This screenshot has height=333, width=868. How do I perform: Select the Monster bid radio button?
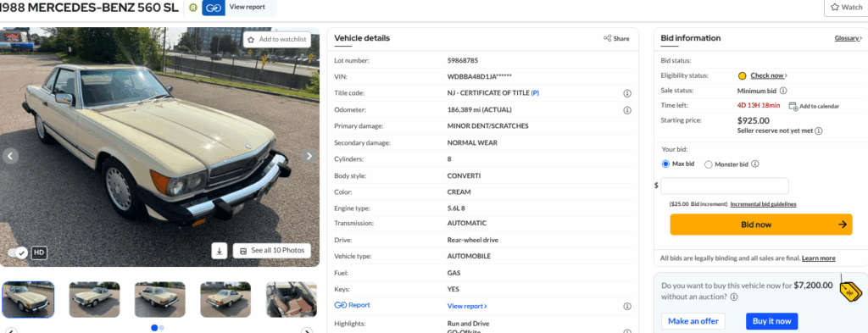[708, 164]
